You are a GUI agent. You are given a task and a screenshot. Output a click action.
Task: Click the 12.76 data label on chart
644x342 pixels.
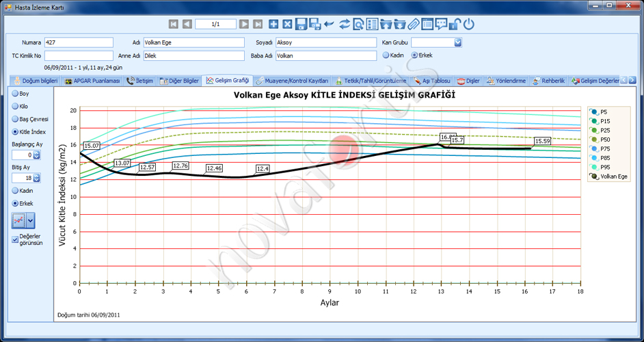point(180,166)
